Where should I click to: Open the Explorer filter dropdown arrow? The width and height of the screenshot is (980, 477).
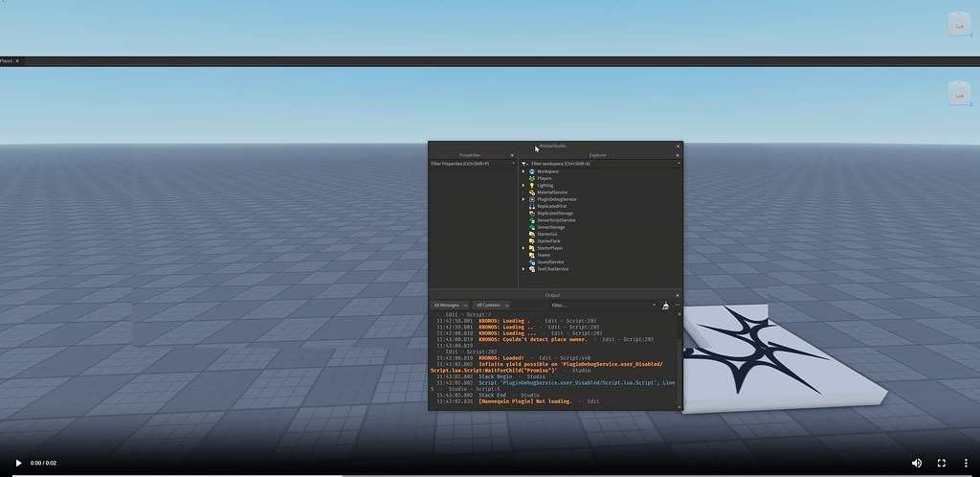(x=679, y=164)
